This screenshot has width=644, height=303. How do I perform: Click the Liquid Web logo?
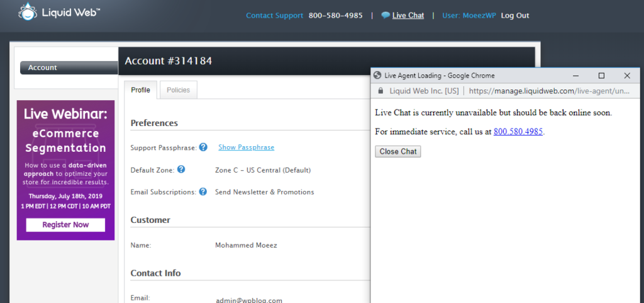[x=58, y=11]
